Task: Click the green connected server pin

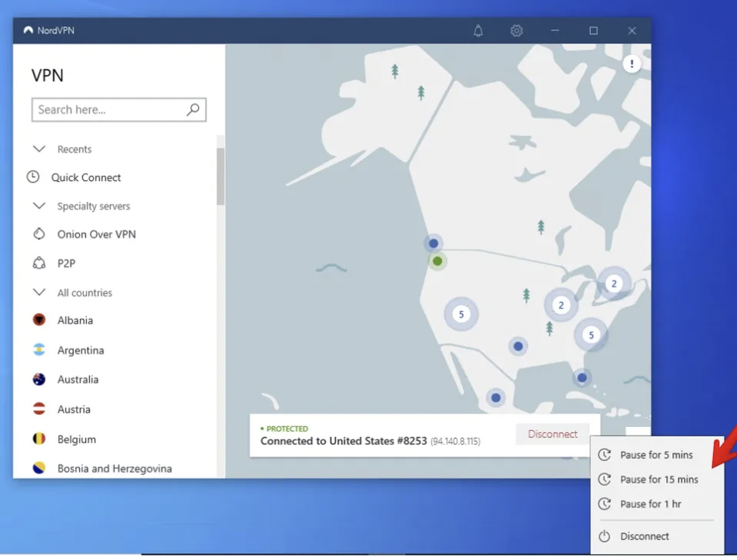Action: pos(437,261)
